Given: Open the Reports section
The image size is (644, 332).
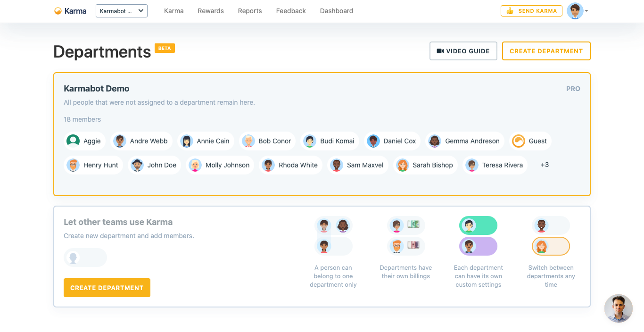Looking at the screenshot, I should pyautogui.click(x=250, y=11).
